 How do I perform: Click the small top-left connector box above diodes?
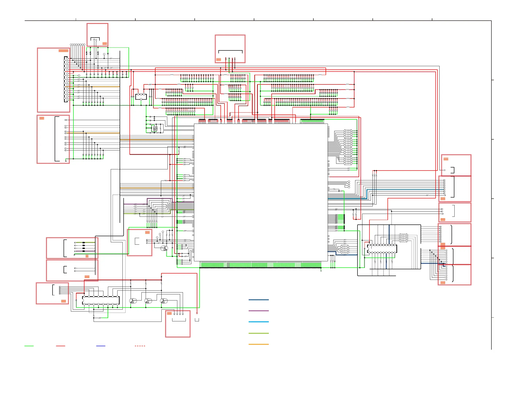(97, 35)
